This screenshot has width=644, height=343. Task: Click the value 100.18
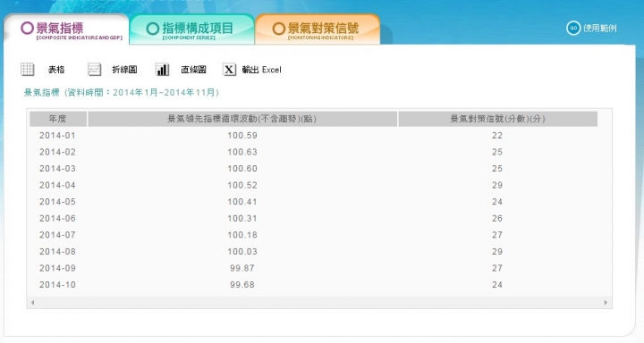tap(242, 235)
